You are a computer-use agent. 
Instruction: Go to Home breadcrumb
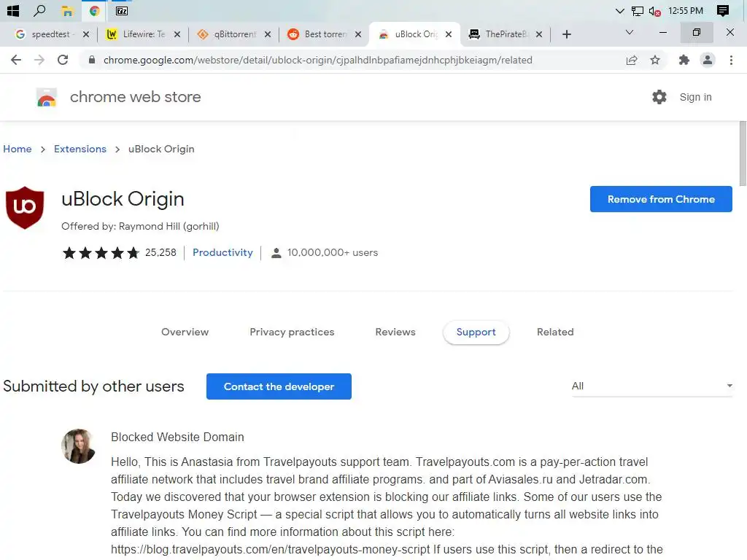click(x=18, y=149)
